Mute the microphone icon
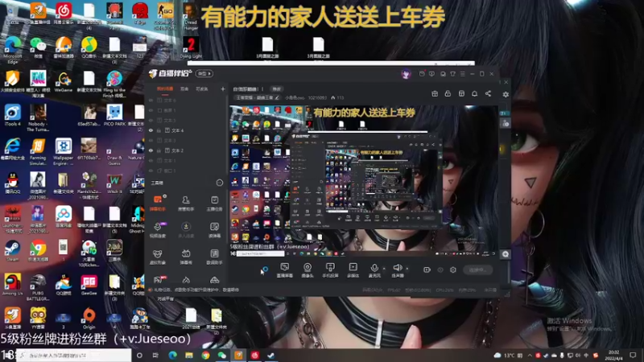Viewport: 644px width, 362px height. tap(374, 269)
